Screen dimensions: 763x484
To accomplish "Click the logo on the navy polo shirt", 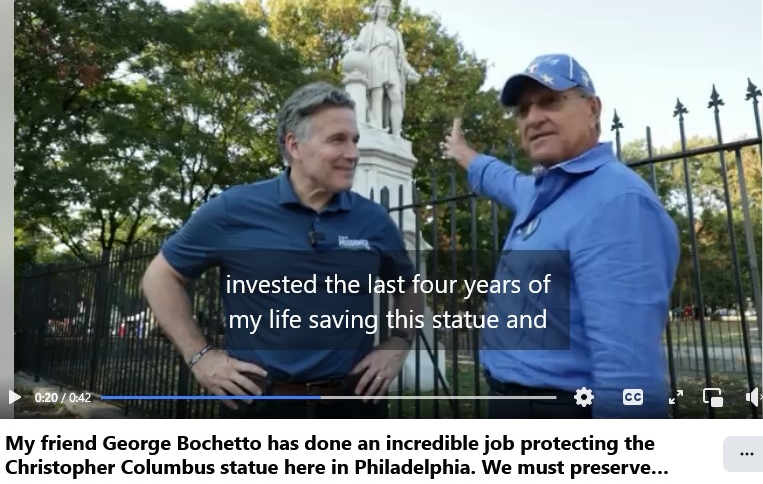I will click(x=354, y=241).
